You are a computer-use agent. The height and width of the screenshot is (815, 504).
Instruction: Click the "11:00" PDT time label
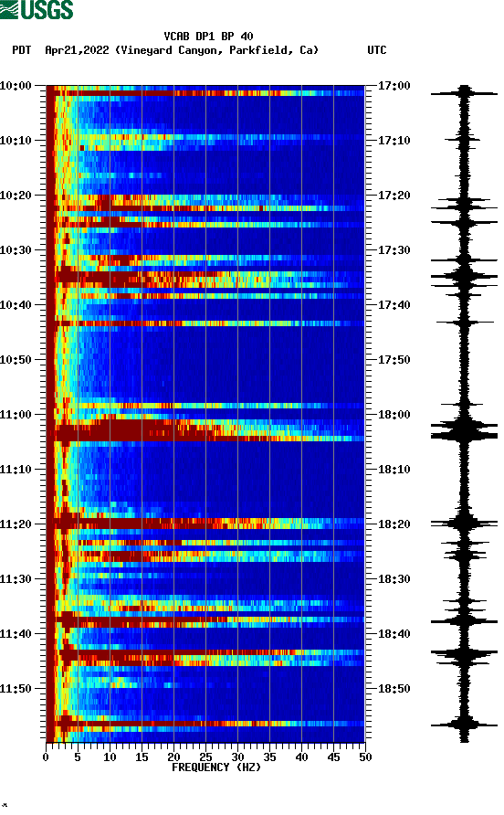pos(16,415)
